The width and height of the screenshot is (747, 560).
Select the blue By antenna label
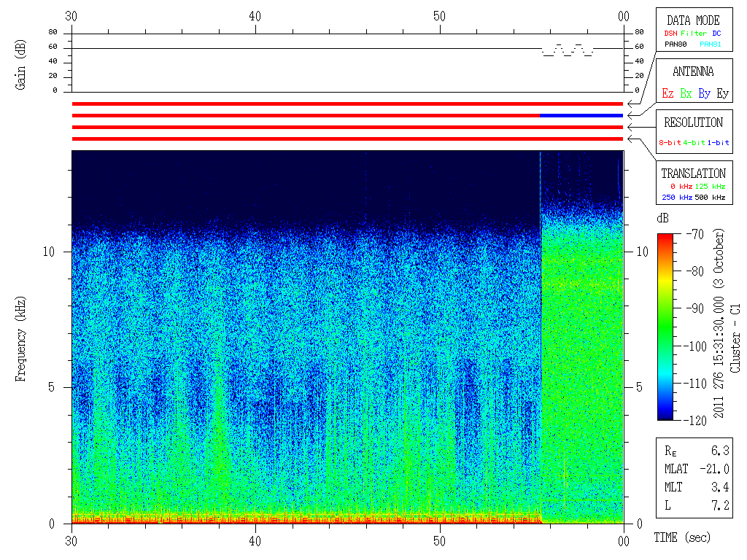705,93
